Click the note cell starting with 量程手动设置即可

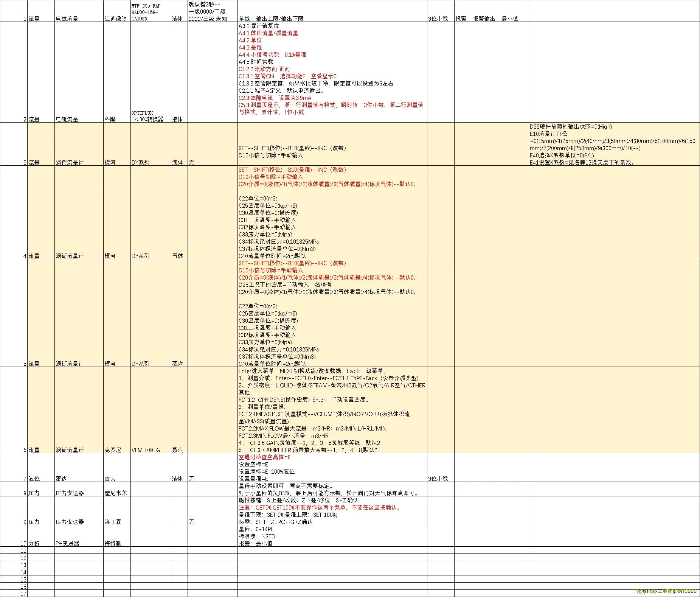point(332,489)
